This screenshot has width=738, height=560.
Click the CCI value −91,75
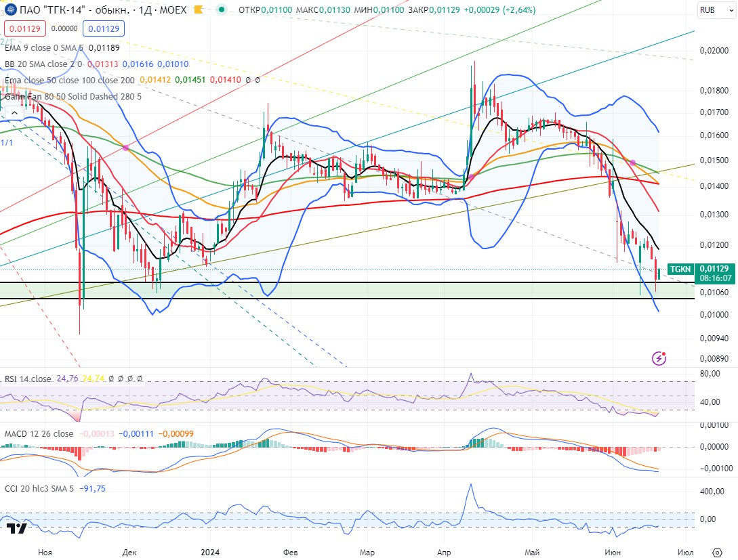(x=91, y=488)
